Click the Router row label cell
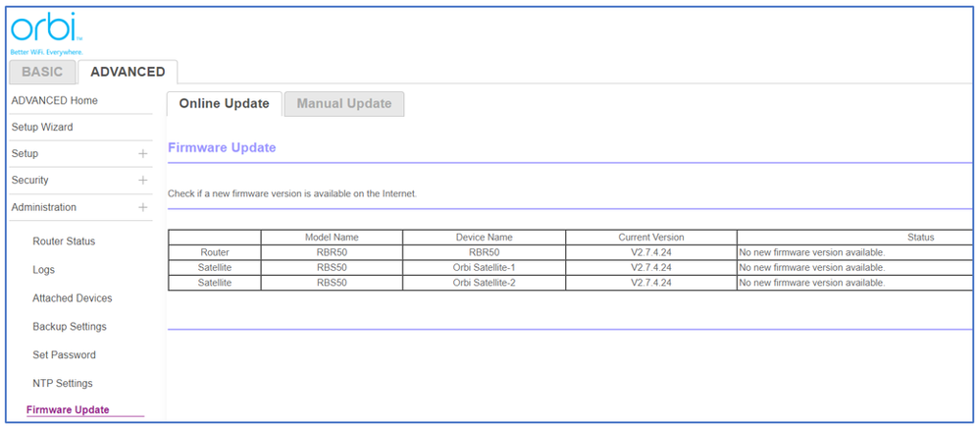This screenshot has width=980, height=430. [215, 252]
